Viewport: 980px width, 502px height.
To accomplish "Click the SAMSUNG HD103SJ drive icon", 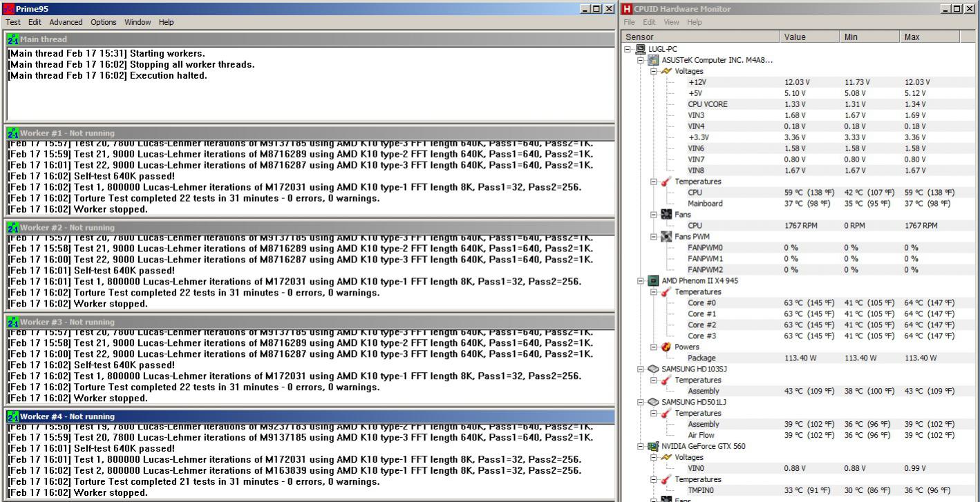I will 653,369.
